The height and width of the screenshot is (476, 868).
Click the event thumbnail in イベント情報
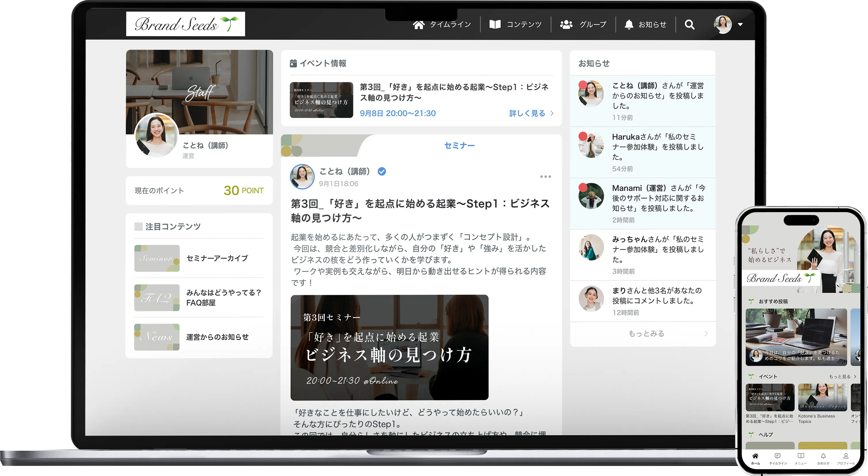pyautogui.click(x=321, y=100)
